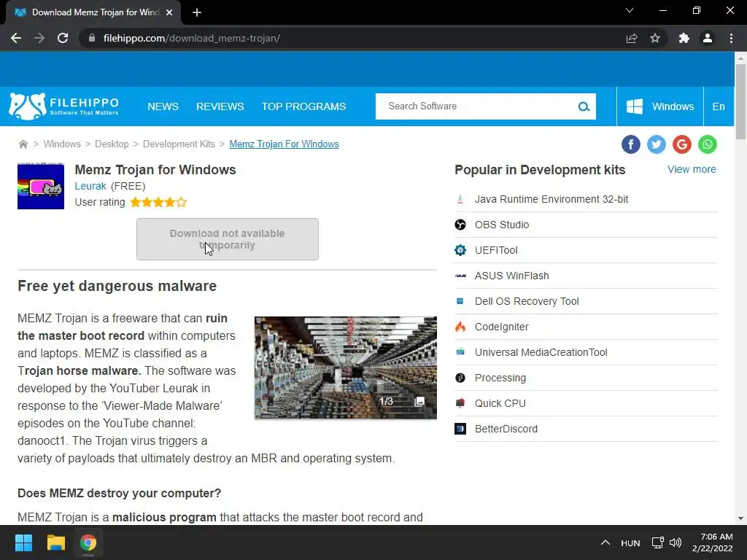Open UEFITool from the popular list
747x560 pixels.
click(x=496, y=250)
